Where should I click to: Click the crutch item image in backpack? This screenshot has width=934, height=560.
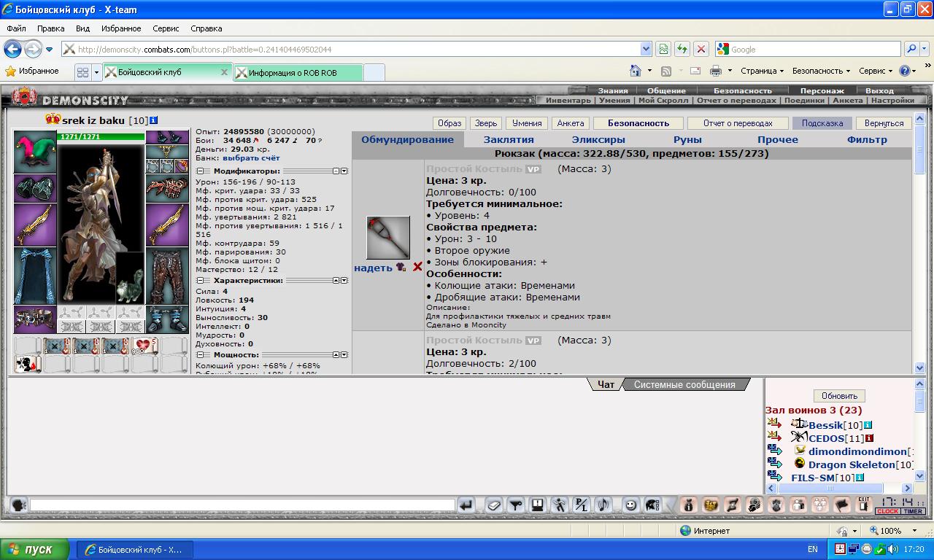point(387,238)
